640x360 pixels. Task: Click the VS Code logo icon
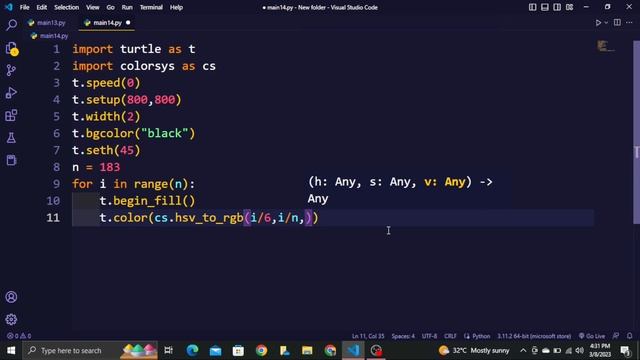tap(9, 7)
